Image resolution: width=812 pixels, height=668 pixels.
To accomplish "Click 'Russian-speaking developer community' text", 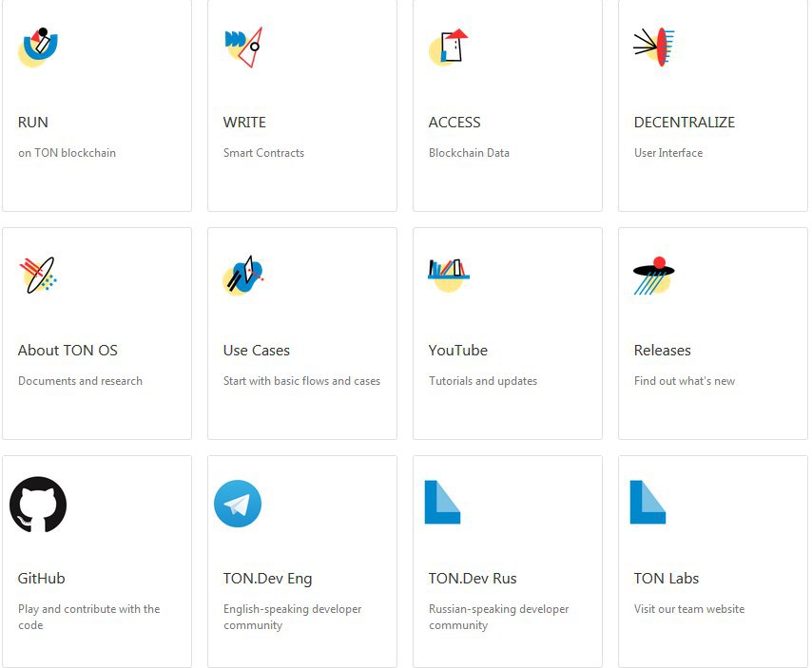I will pos(498,617).
